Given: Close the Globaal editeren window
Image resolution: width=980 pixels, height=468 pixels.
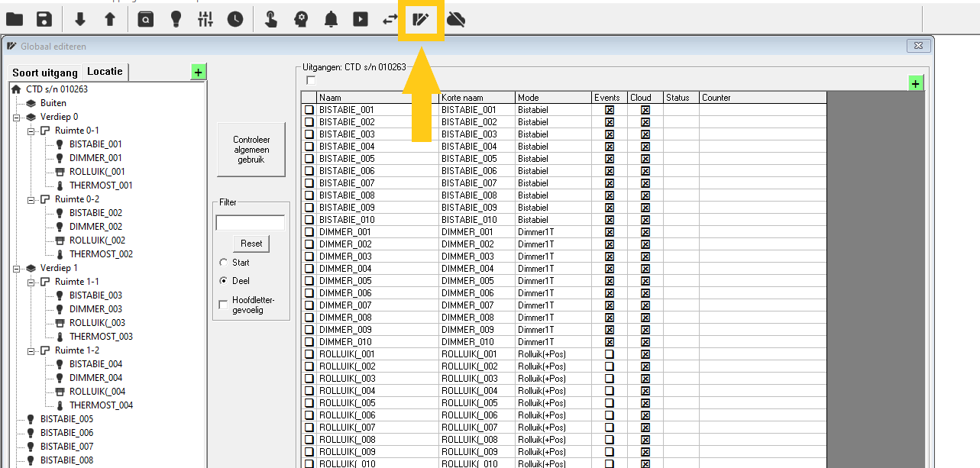Looking at the screenshot, I should 919,46.
